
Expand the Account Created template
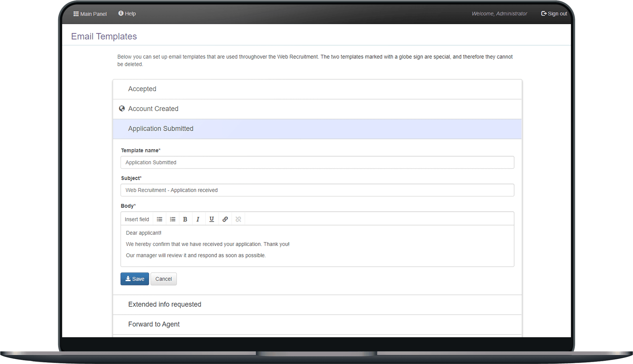317,109
